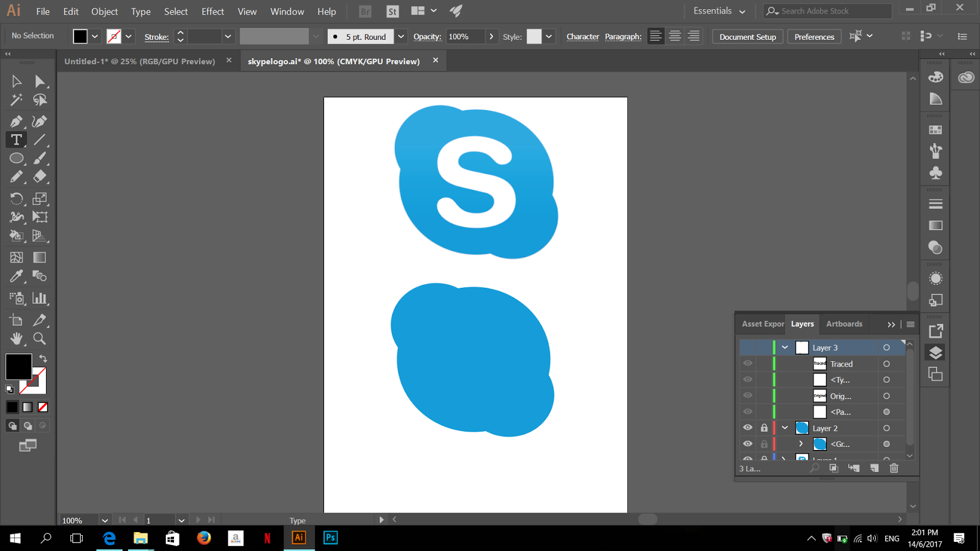Click the Preferences button
The height and width of the screenshot is (551, 980).
[x=814, y=37]
